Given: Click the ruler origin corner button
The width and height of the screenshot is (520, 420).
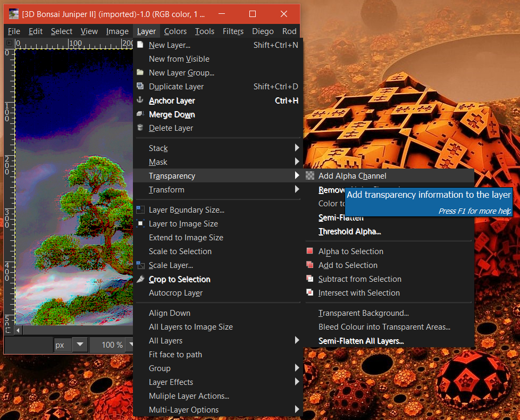Looking at the screenshot, I should tap(9, 43).
